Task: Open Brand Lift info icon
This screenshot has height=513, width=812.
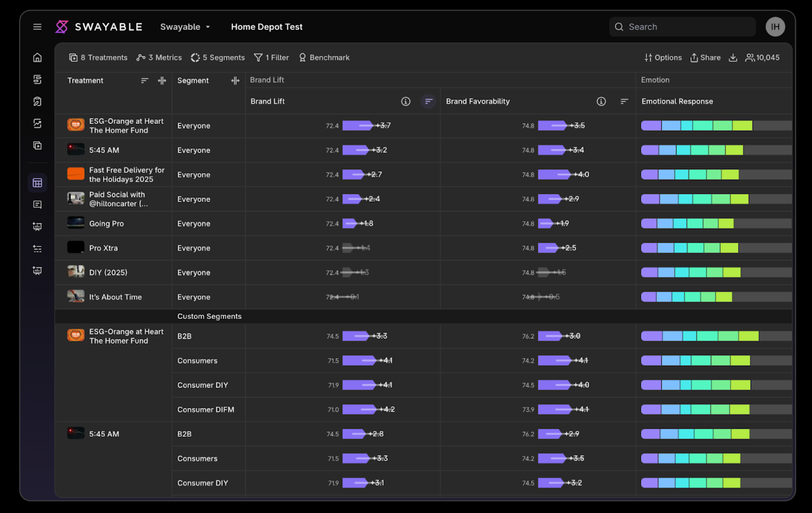Action: pos(405,102)
